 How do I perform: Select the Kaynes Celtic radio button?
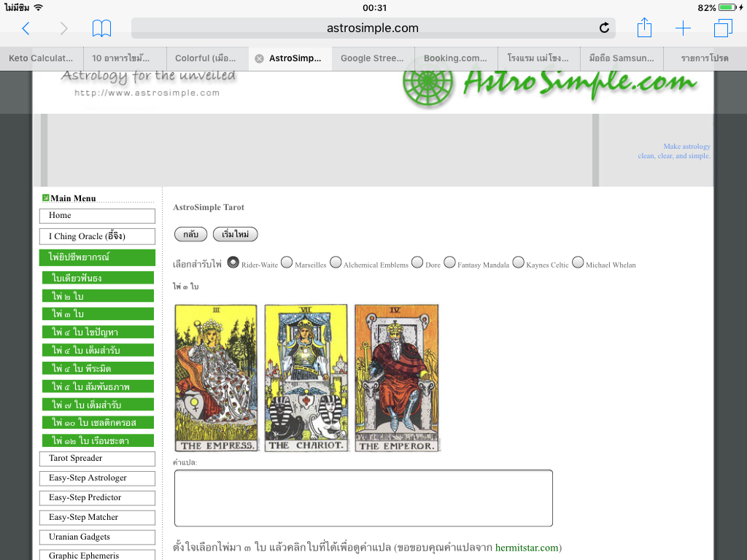519,262
